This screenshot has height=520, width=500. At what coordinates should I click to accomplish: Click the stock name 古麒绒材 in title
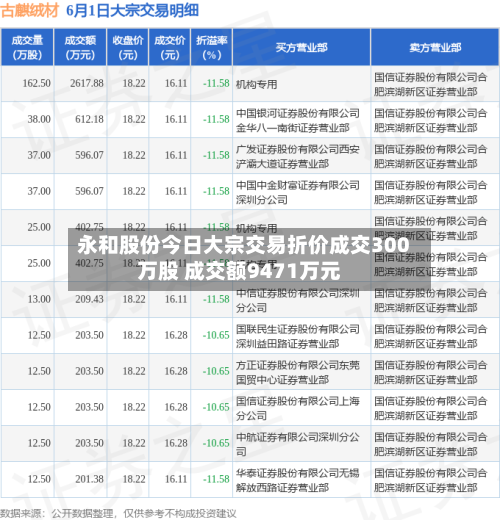(30, 10)
